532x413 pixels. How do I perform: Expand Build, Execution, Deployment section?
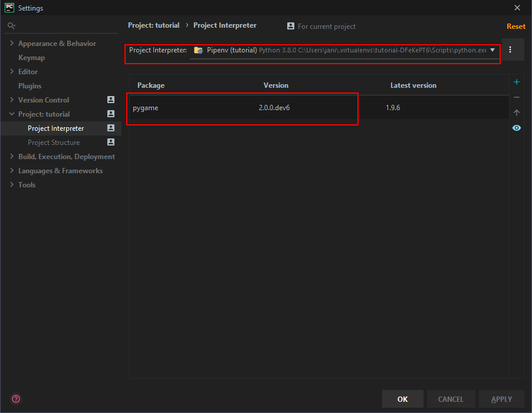pos(12,156)
